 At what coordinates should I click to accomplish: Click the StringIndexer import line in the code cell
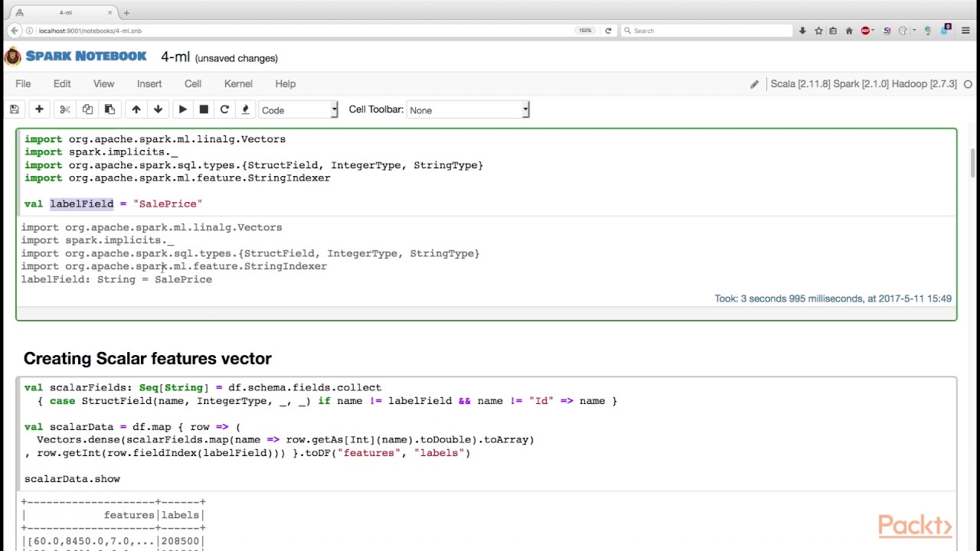click(x=177, y=178)
